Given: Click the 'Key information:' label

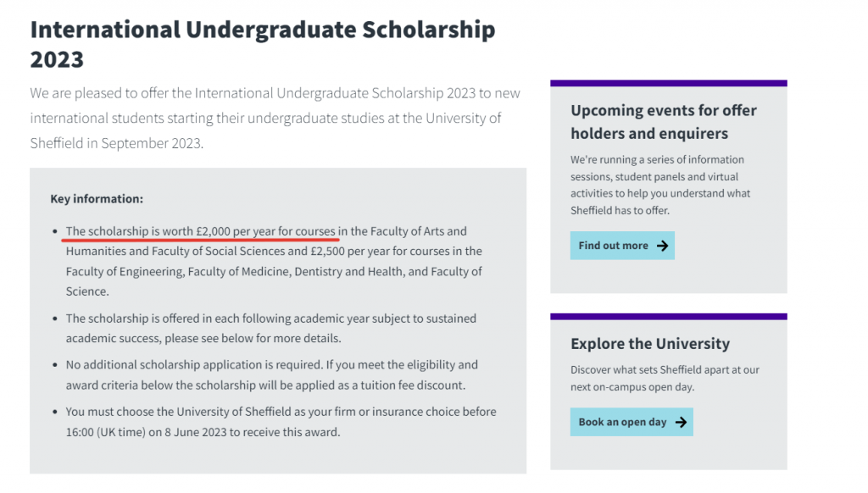Looking at the screenshot, I should pyautogui.click(x=97, y=199).
